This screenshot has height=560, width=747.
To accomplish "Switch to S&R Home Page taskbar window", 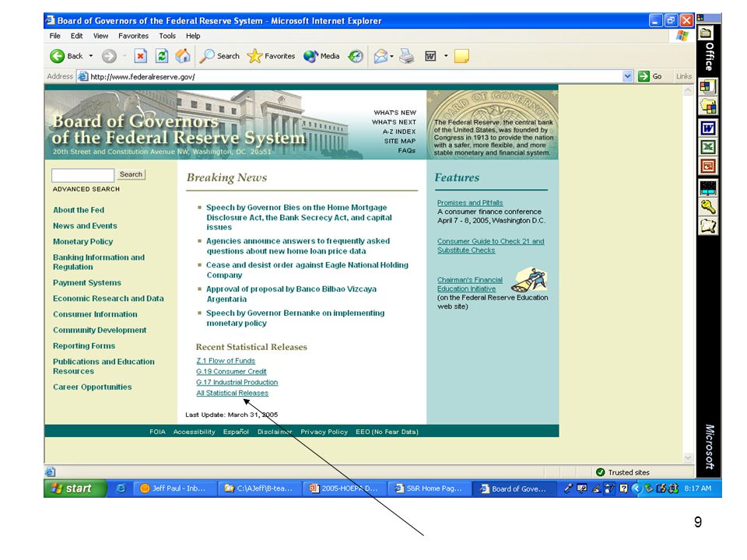I will coord(428,488).
